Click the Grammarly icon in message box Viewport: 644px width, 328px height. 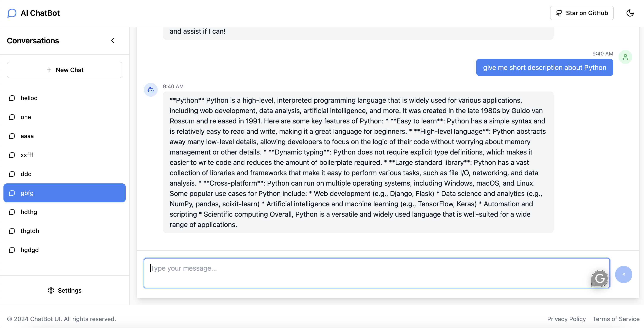point(600,278)
